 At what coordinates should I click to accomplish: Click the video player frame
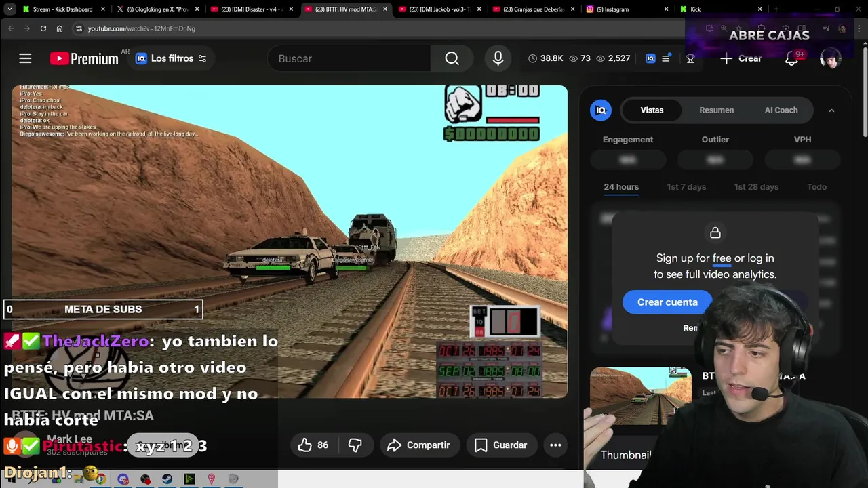click(290, 241)
